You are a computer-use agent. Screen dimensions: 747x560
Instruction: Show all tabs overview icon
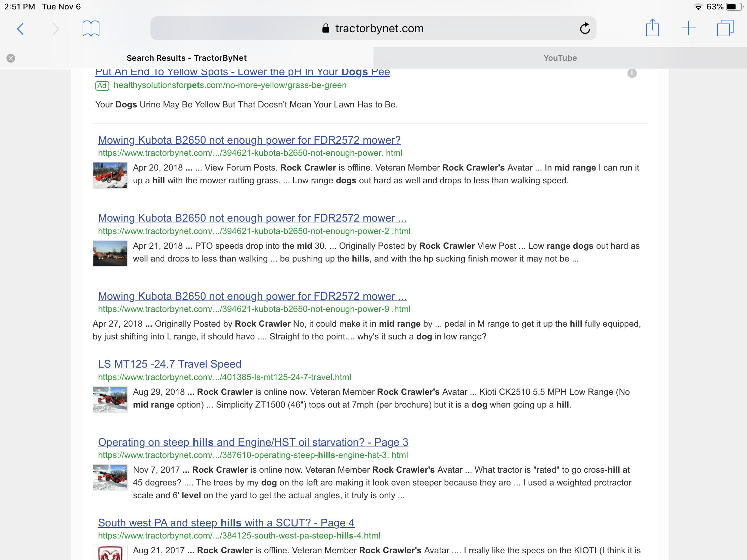[x=725, y=28]
